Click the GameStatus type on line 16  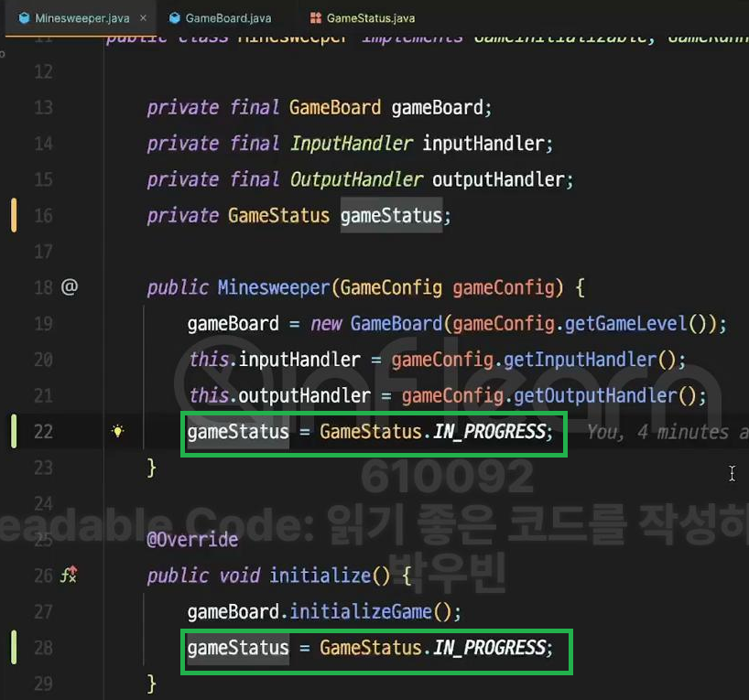point(278,216)
